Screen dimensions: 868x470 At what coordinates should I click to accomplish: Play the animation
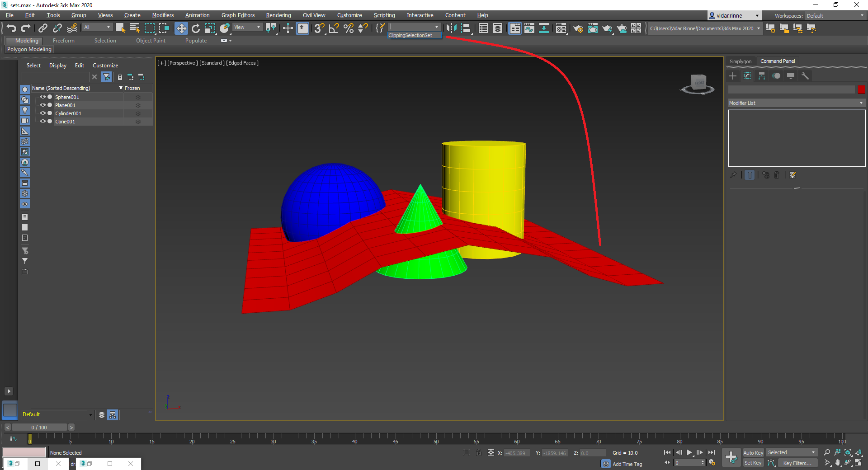point(689,452)
